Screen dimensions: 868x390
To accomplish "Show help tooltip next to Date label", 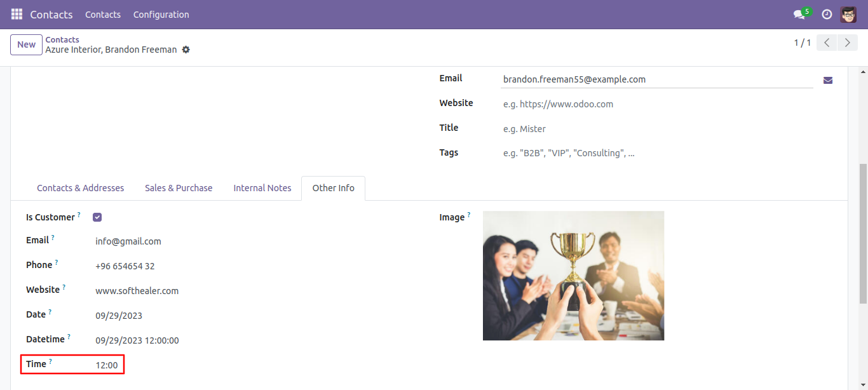I will [50, 312].
